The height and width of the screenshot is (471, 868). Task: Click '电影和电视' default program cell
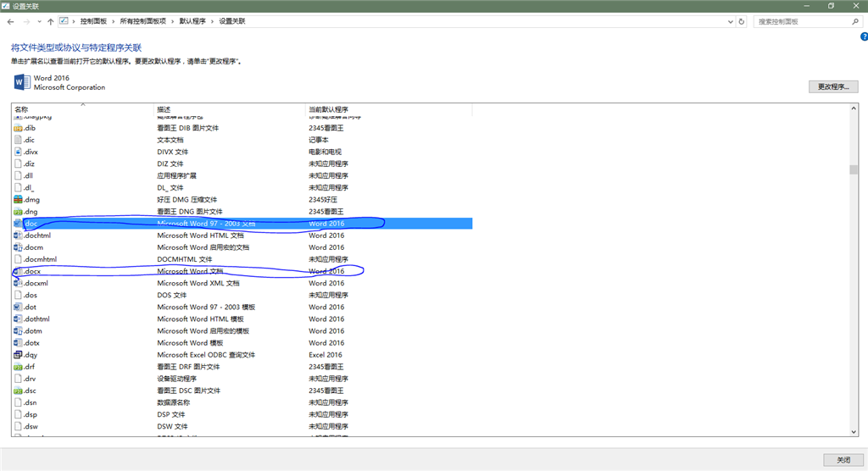(x=325, y=152)
